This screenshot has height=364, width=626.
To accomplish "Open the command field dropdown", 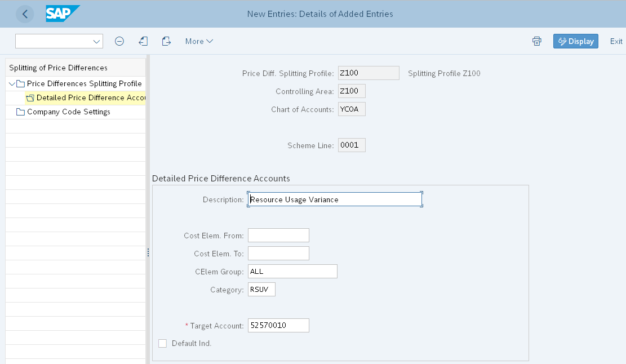I will 96,41.
